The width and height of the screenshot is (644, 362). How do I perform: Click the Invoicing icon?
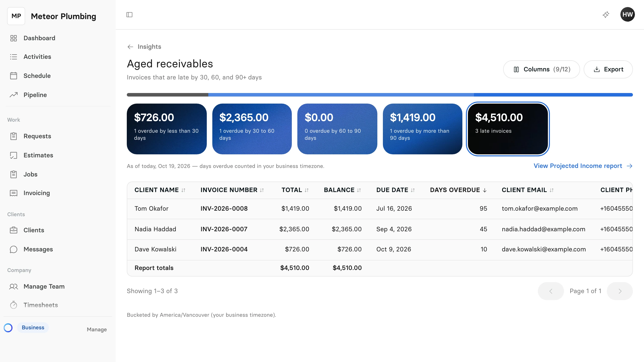[x=14, y=193]
